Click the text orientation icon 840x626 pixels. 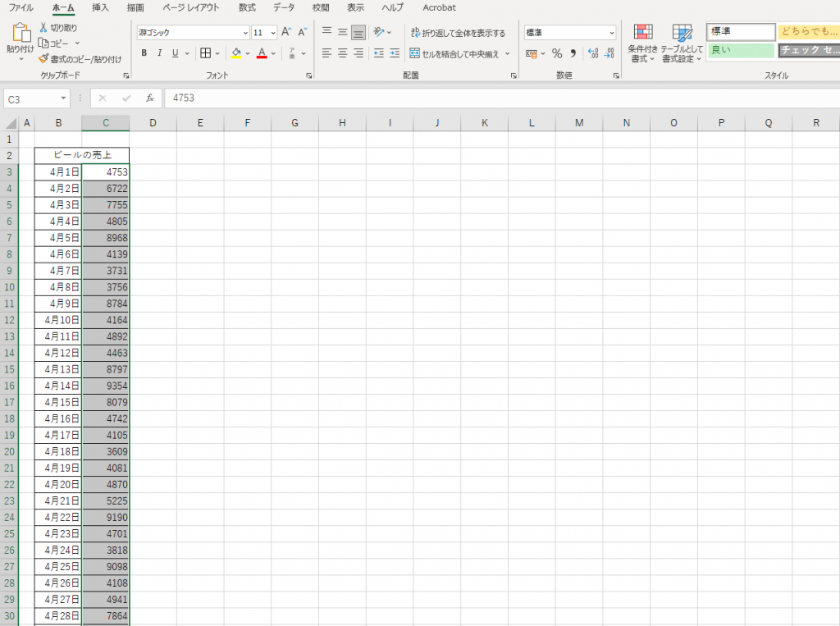379,32
